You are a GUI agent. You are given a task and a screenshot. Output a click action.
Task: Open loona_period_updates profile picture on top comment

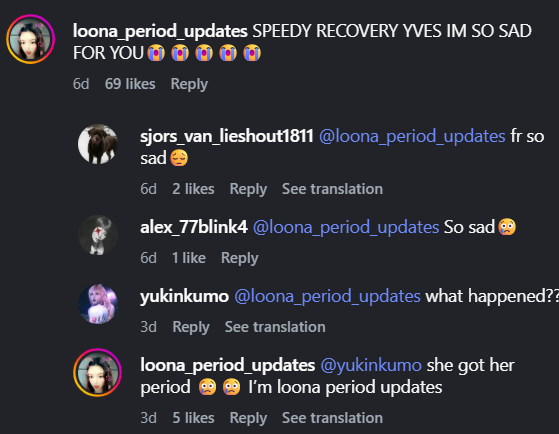[31, 39]
